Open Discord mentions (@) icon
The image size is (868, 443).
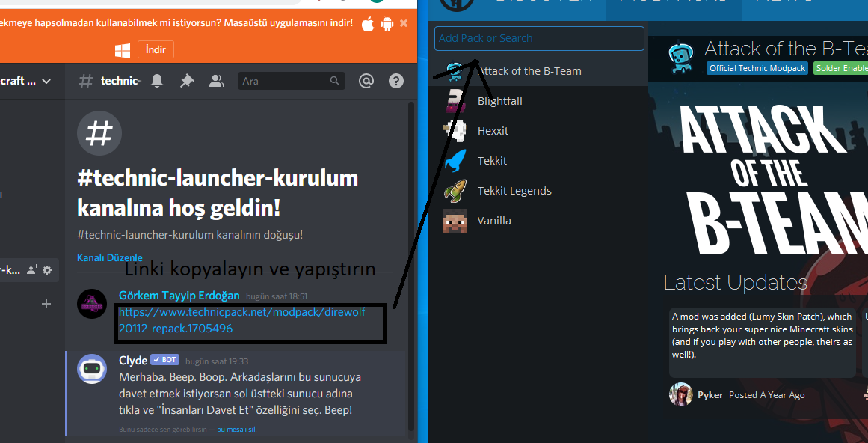pos(366,81)
